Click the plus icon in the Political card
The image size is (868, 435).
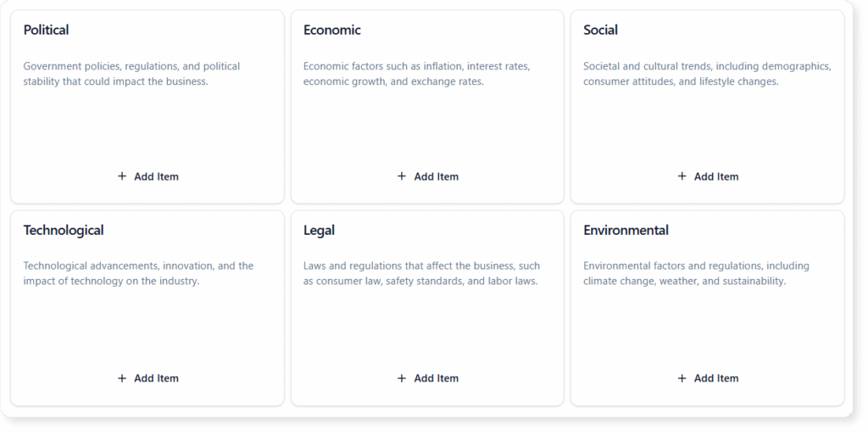tap(122, 176)
